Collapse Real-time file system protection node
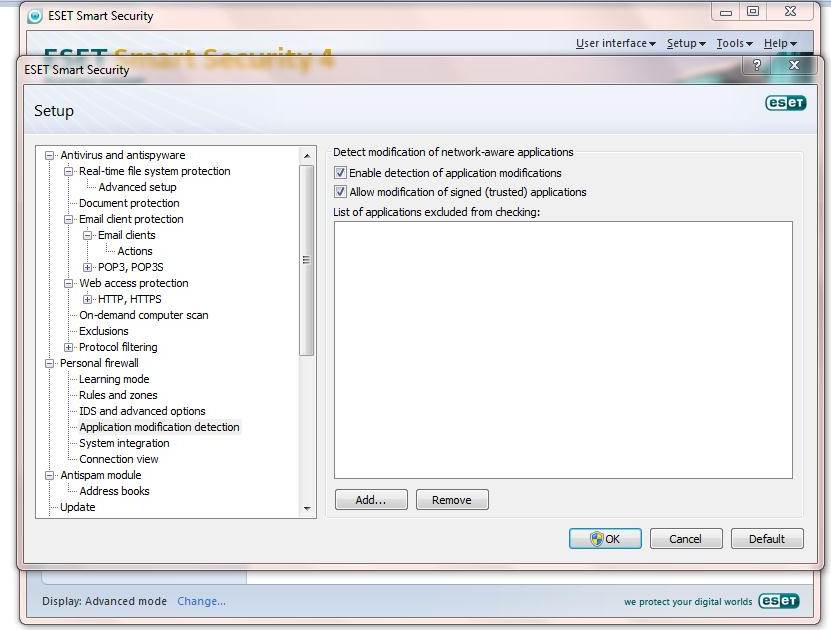Image resolution: width=831 pixels, height=630 pixels. tap(68, 171)
